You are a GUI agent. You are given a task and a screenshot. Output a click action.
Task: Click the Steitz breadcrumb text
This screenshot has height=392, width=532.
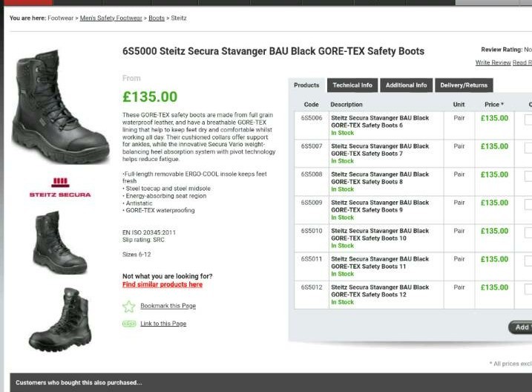point(179,18)
